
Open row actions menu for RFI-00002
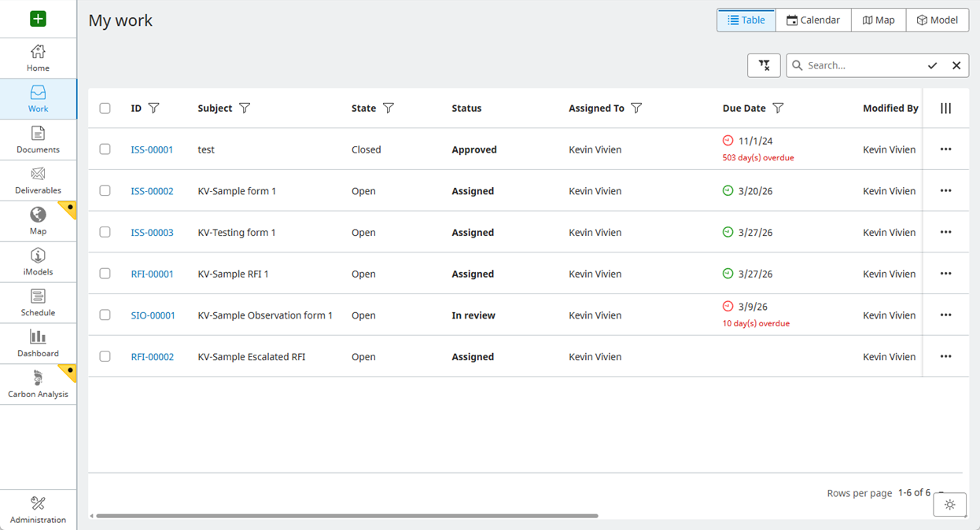click(x=945, y=357)
